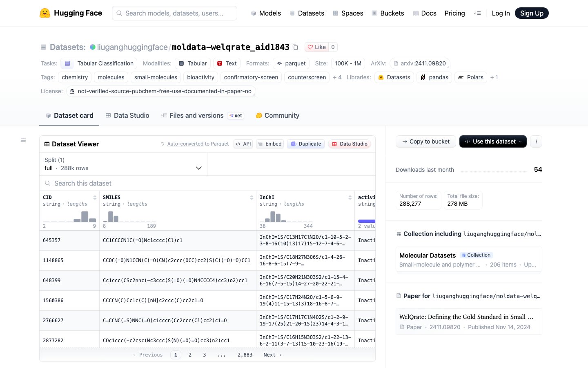Open the API button in Dataset Viewer
The width and height of the screenshot is (588, 368).
pos(243,144)
